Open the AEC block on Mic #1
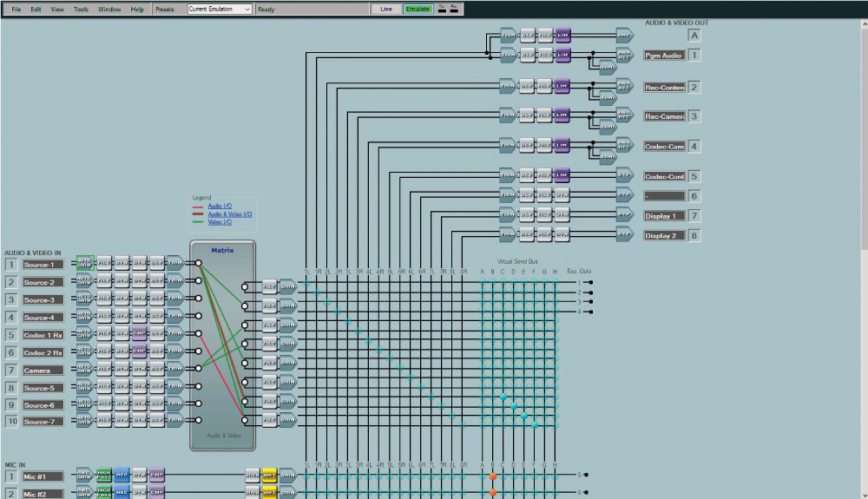The width and height of the screenshot is (868, 499). [122, 475]
